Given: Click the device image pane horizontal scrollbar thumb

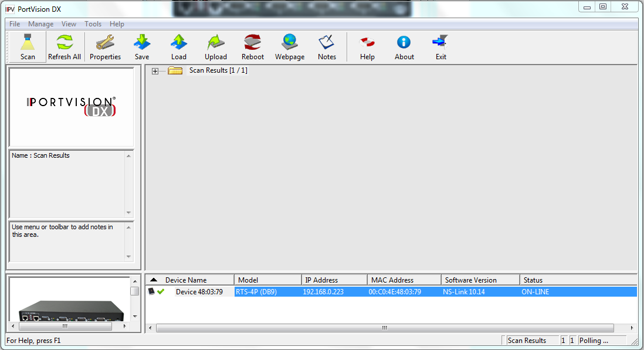Looking at the screenshot, I should 65,326.
